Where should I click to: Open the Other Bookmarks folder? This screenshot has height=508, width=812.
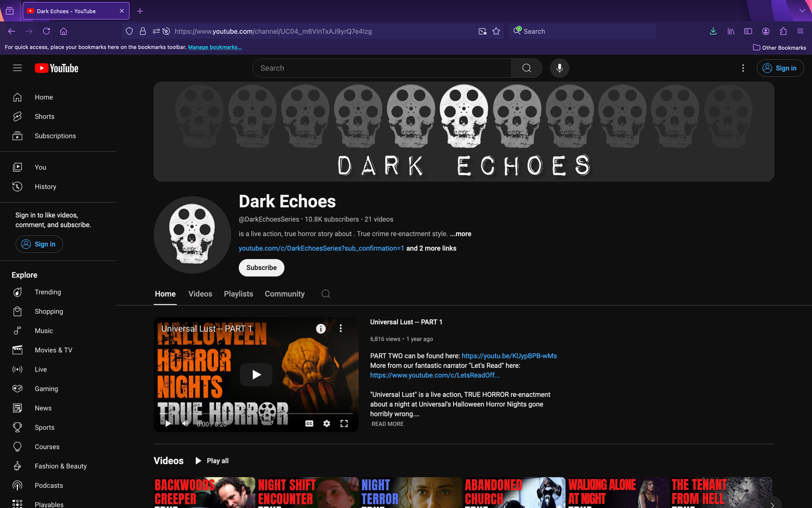point(779,48)
